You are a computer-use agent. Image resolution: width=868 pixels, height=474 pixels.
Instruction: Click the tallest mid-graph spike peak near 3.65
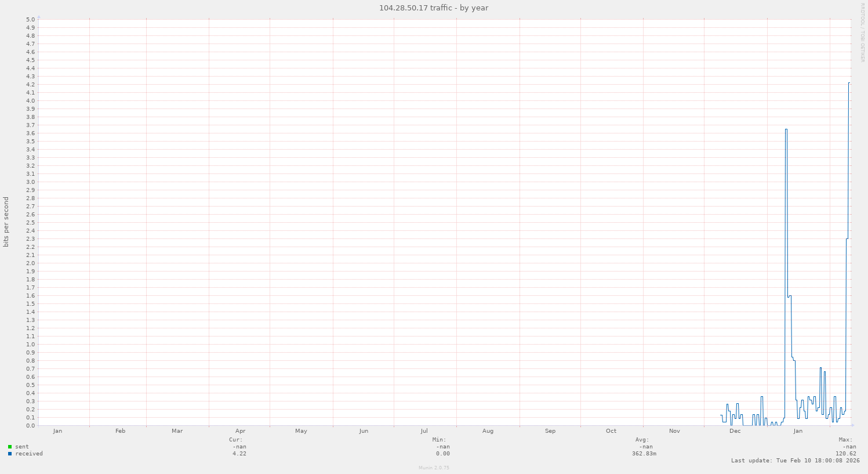[786, 129]
